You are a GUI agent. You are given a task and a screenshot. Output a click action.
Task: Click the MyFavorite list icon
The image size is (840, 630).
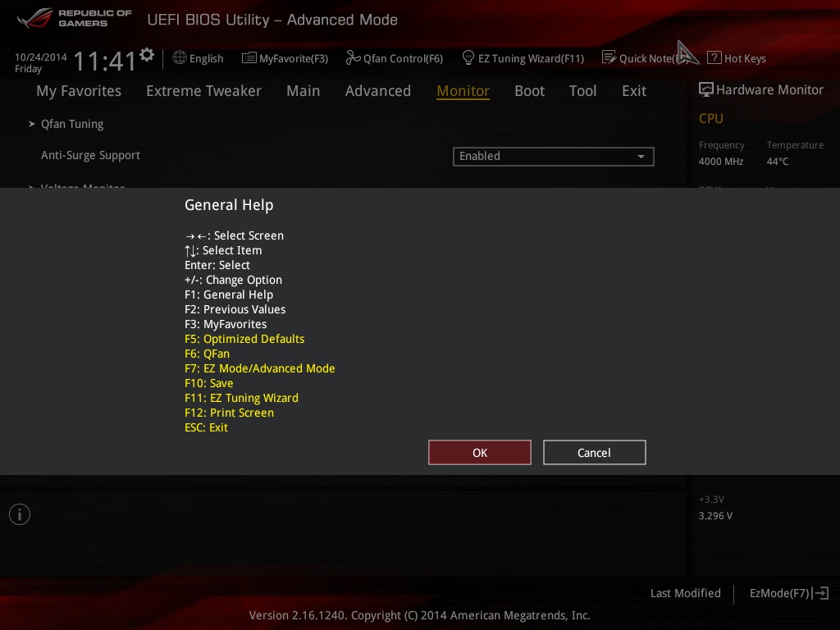pos(249,58)
